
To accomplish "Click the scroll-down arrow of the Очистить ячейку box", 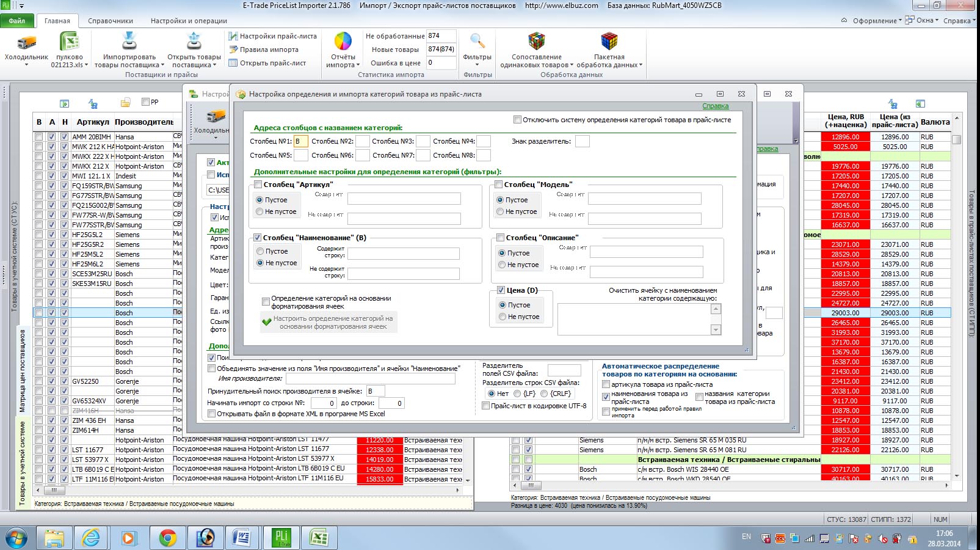I will (716, 330).
